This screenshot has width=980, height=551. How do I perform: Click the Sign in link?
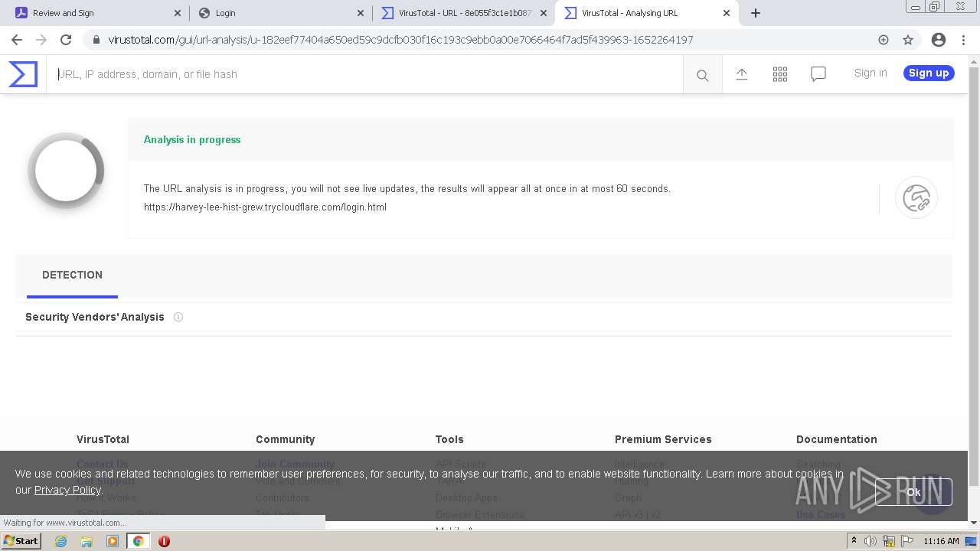point(871,73)
